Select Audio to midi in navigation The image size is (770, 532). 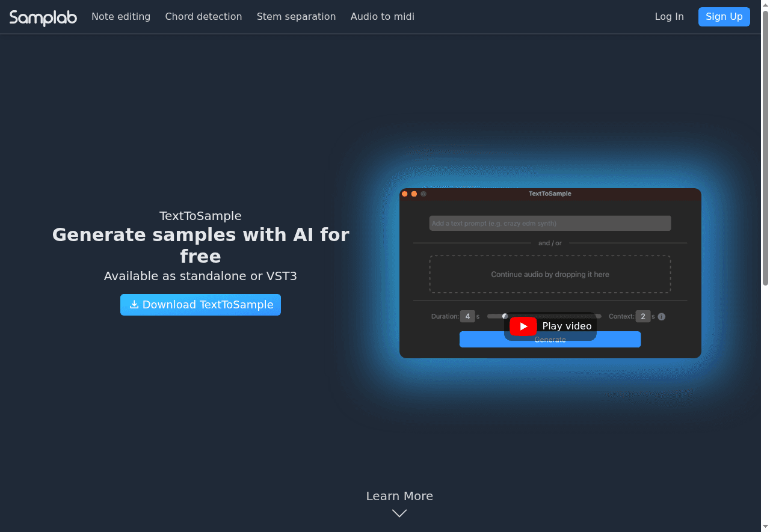pyautogui.click(x=382, y=17)
